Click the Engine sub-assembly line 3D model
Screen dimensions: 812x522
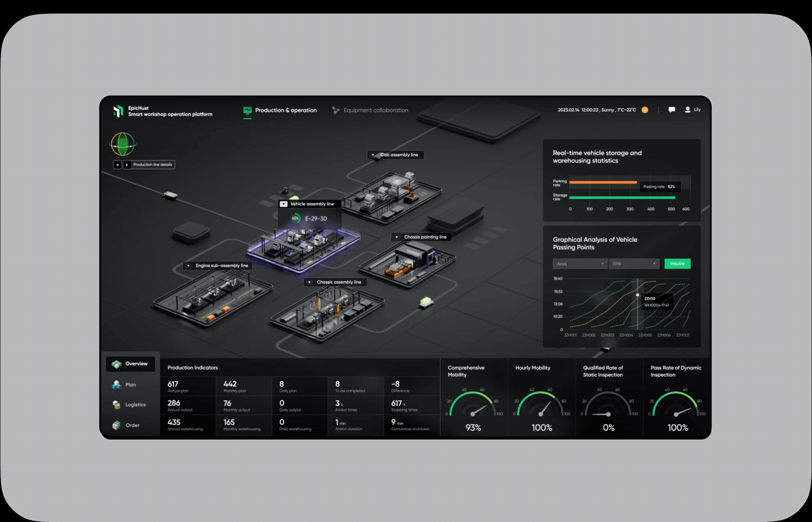(213, 298)
